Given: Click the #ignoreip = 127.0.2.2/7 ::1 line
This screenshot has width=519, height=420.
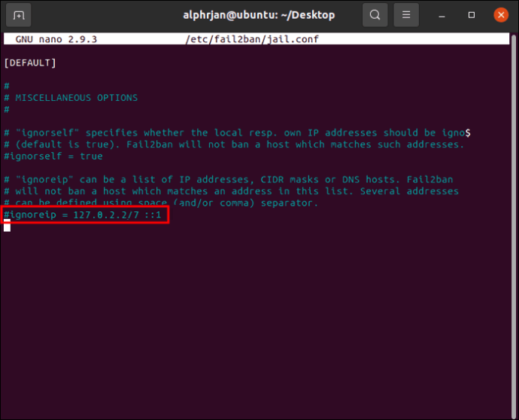Looking at the screenshot, I should 83,215.
